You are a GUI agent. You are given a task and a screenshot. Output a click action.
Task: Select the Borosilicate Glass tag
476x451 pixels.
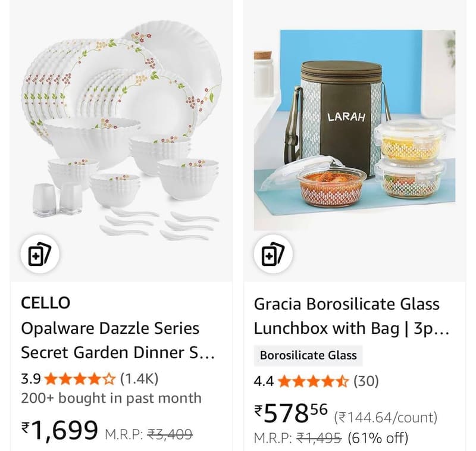pyautogui.click(x=308, y=355)
